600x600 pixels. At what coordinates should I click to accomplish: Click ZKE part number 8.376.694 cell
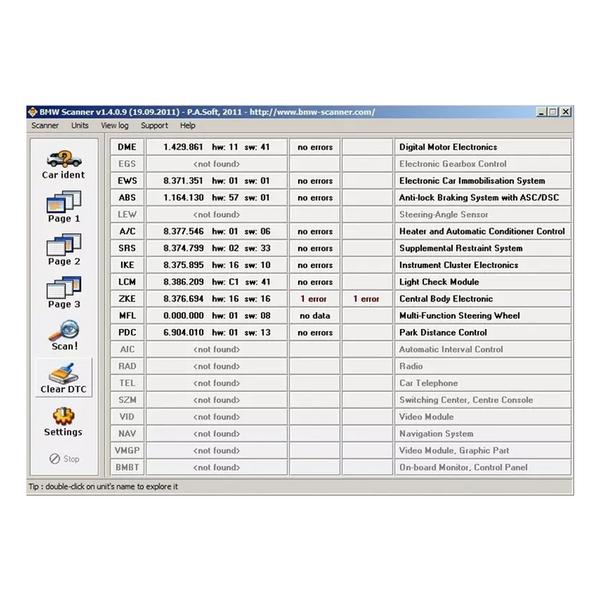[217, 298]
